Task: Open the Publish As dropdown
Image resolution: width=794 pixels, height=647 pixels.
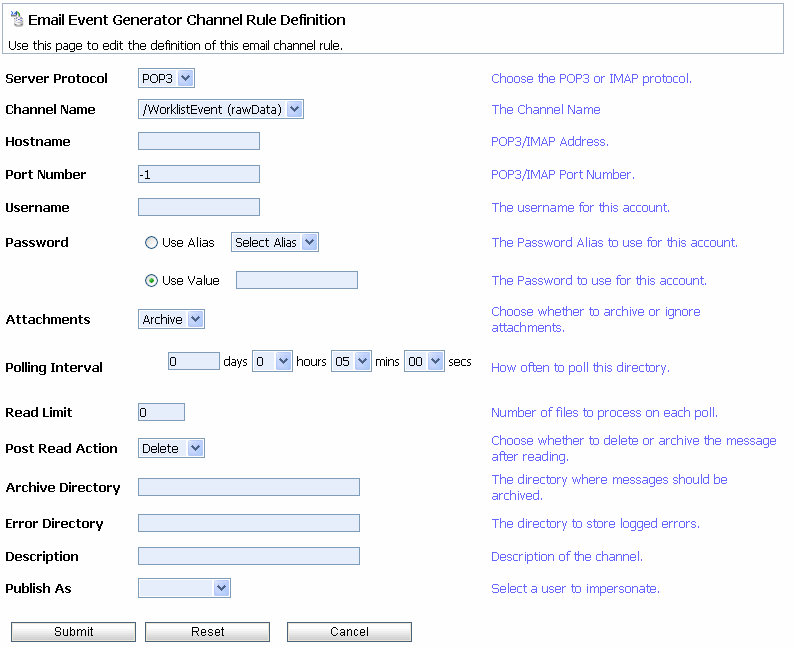Action: 184,588
